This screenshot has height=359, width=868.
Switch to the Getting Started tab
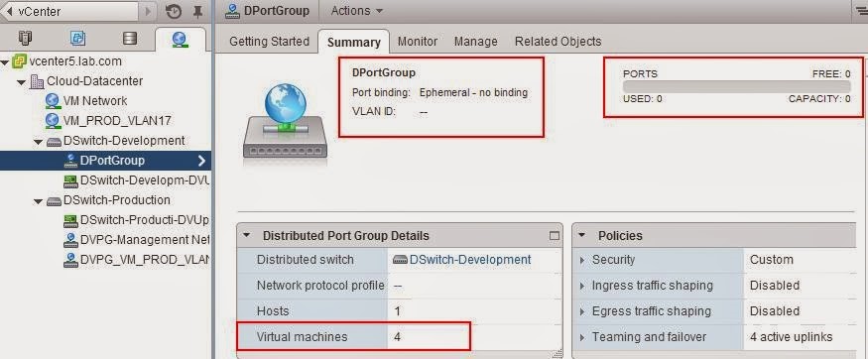tap(269, 42)
